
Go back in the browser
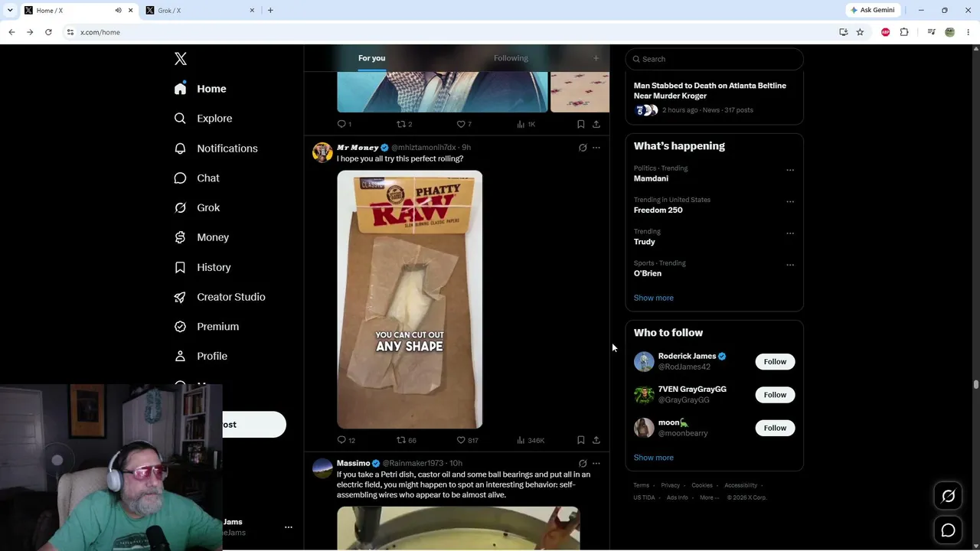pos(11,32)
